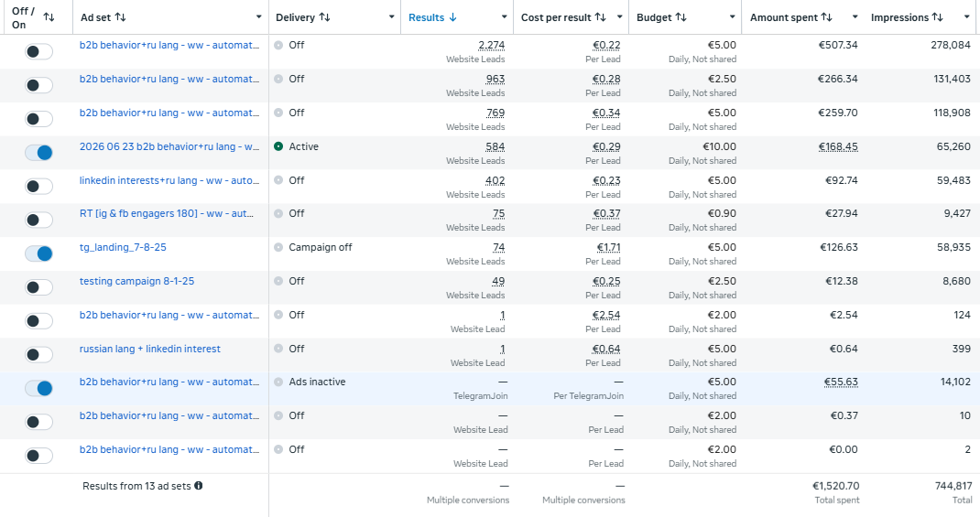Screen dimensions: 980x517
Task: Click the Budget column sort arrows
Action: 681,17
